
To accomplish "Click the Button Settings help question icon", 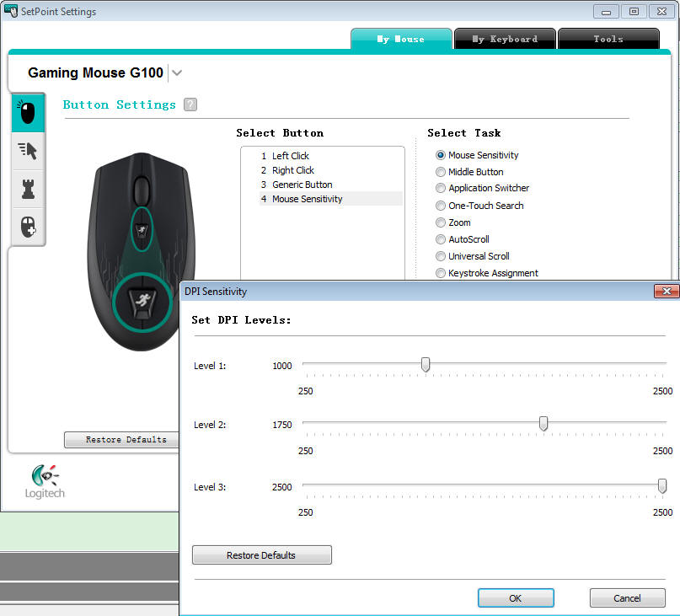I will tap(190, 104).
